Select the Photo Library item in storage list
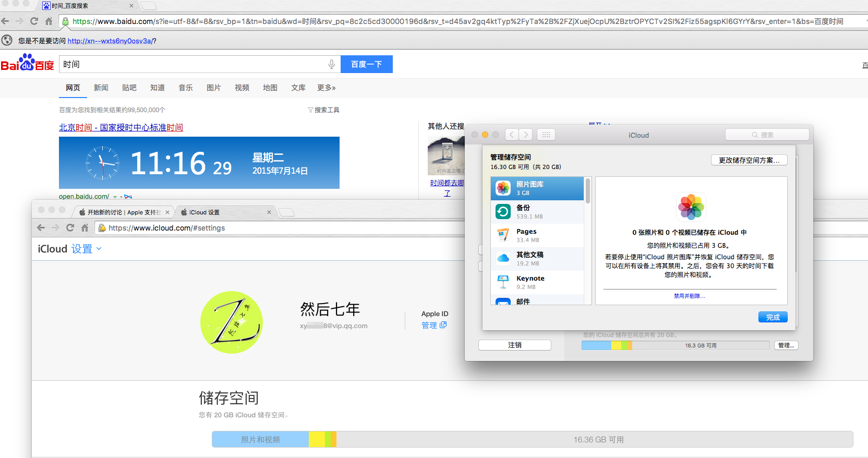The width and height of the screenshot is (868, 458). (x=537, y=188)
